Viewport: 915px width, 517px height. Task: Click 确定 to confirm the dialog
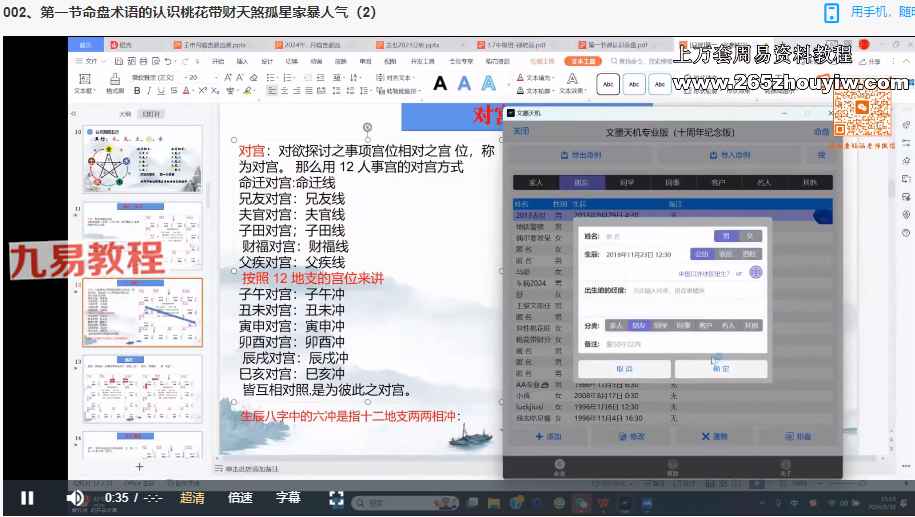(720, 369)
